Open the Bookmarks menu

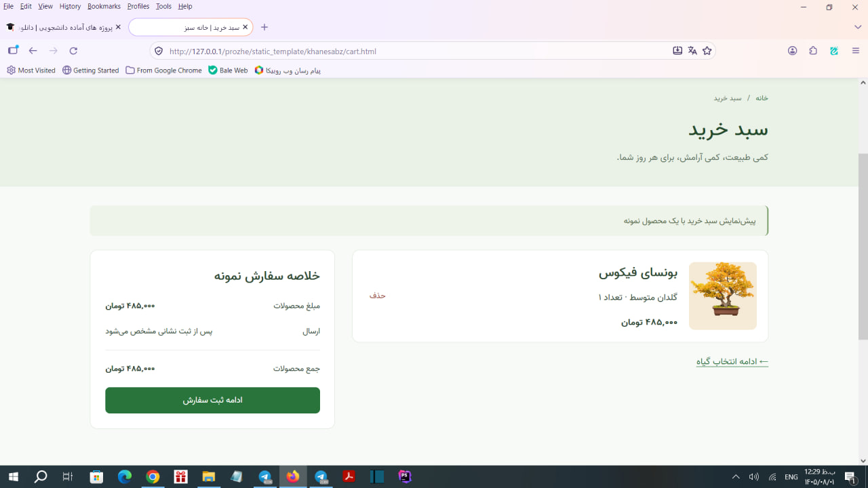tap(104, 6)
